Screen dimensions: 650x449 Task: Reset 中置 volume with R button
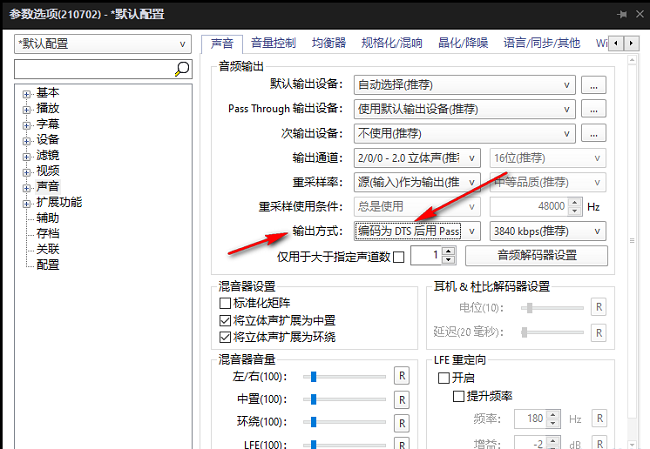[401, 399]
